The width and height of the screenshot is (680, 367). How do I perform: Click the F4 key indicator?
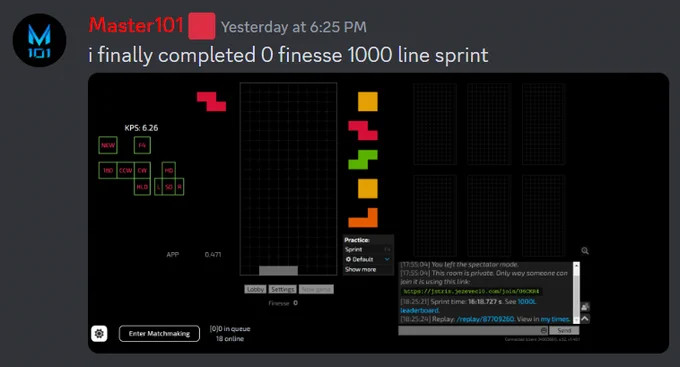coord(142,145)
